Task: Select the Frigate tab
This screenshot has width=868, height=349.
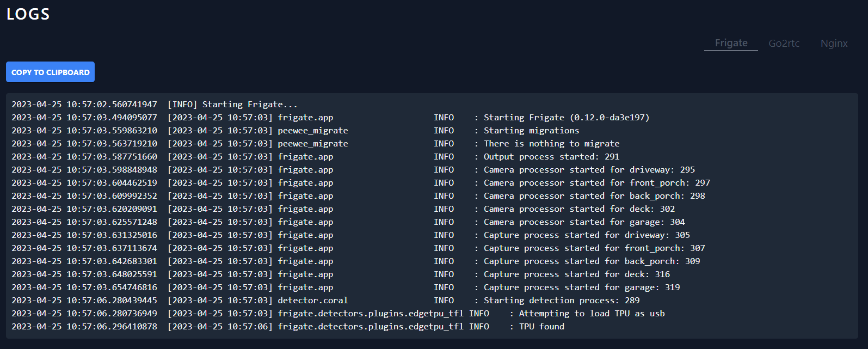Action: pos(730,42)
